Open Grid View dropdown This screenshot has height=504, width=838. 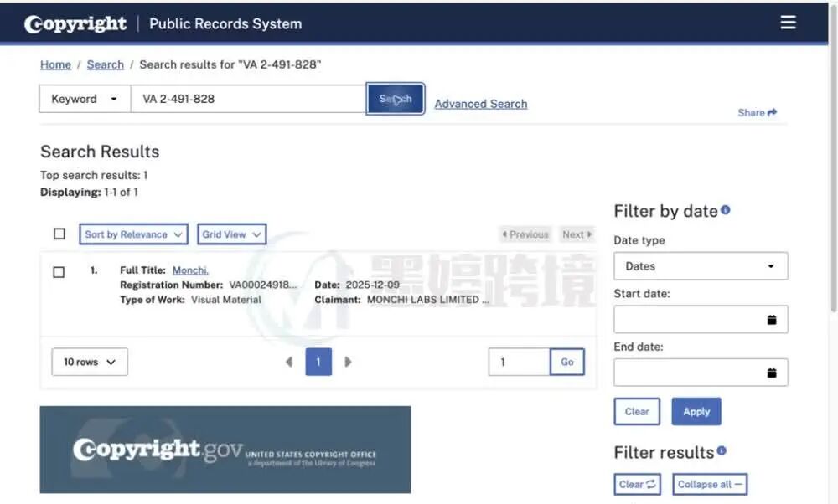click(231, 234)
